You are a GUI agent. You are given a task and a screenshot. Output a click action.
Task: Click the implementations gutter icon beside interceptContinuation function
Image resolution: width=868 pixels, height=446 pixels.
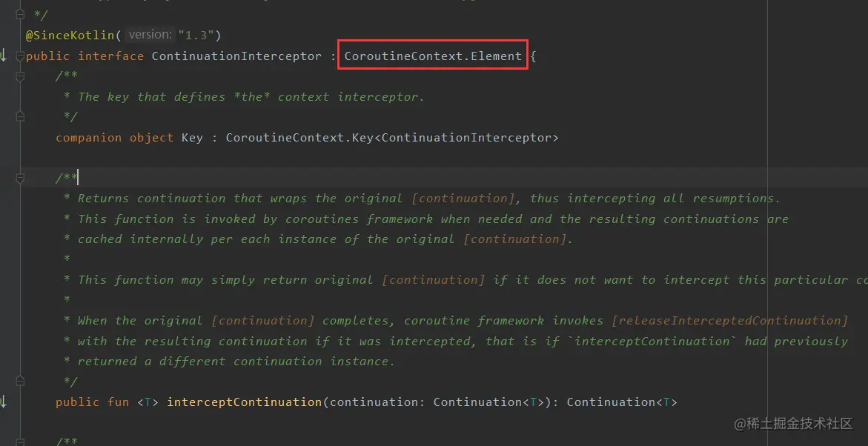(3, 402)
